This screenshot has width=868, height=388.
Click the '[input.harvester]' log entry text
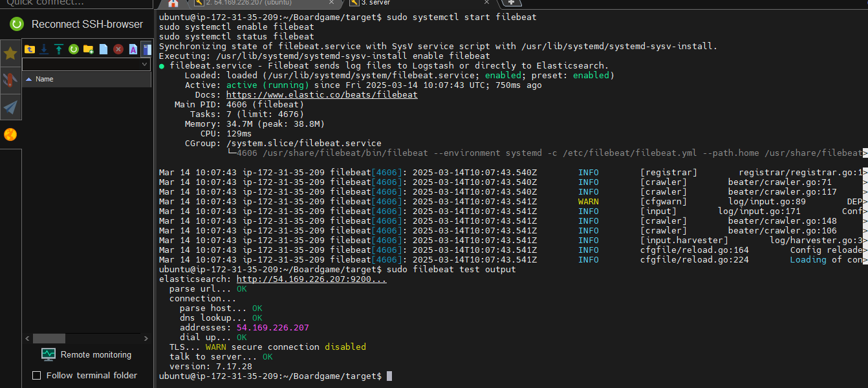point(684,241)
